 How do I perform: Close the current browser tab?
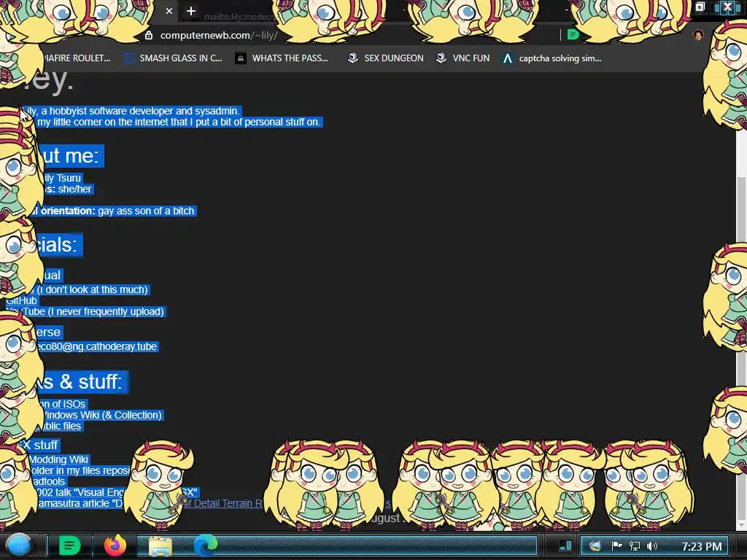click(x=169, y=11)
